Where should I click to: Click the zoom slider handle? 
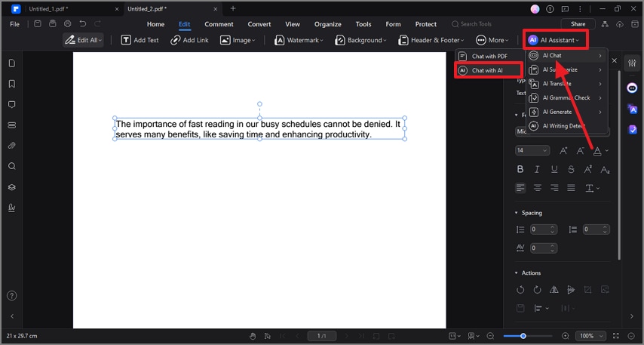[x=523, y=336]
